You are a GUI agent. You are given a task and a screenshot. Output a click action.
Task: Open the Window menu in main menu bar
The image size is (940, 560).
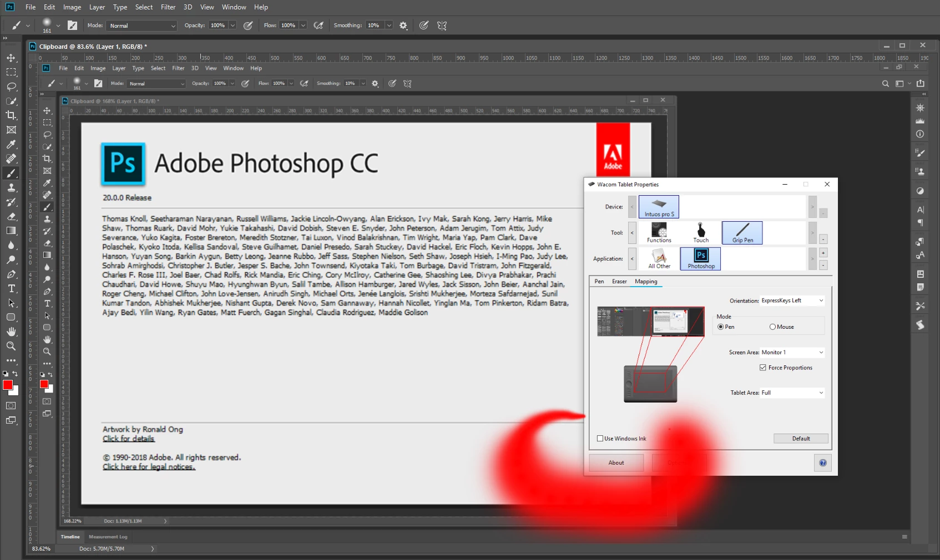click(234, 7)
